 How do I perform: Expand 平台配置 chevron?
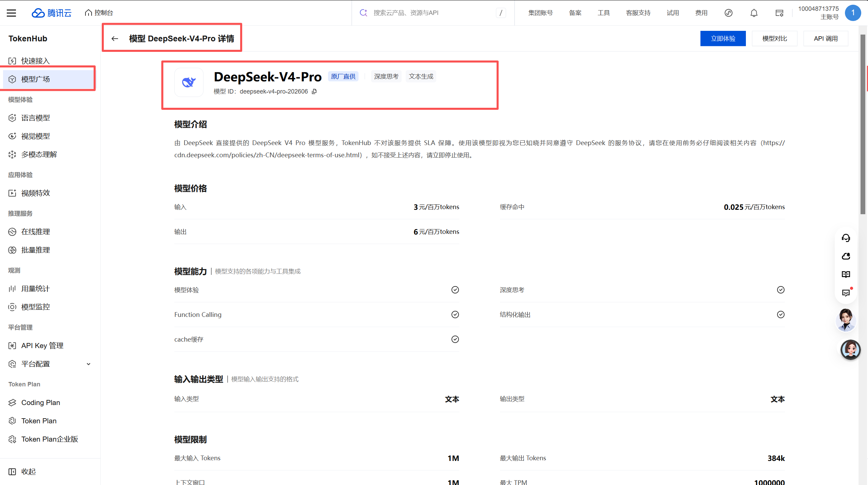89,364
